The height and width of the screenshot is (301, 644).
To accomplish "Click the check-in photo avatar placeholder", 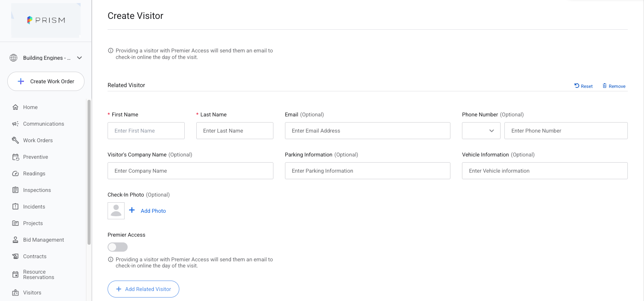I will pos(116,211).
